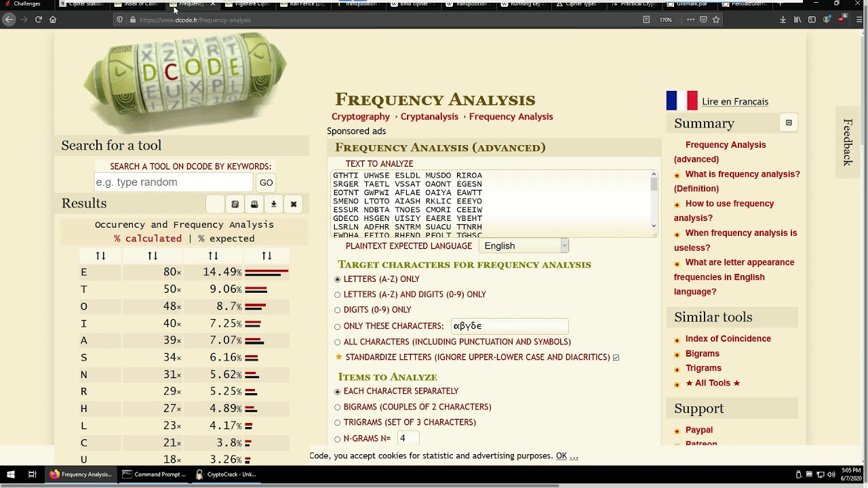868x488 pixels.
Task: Open the CryptoCrack taskbar item
Action: tap(226, 474)
